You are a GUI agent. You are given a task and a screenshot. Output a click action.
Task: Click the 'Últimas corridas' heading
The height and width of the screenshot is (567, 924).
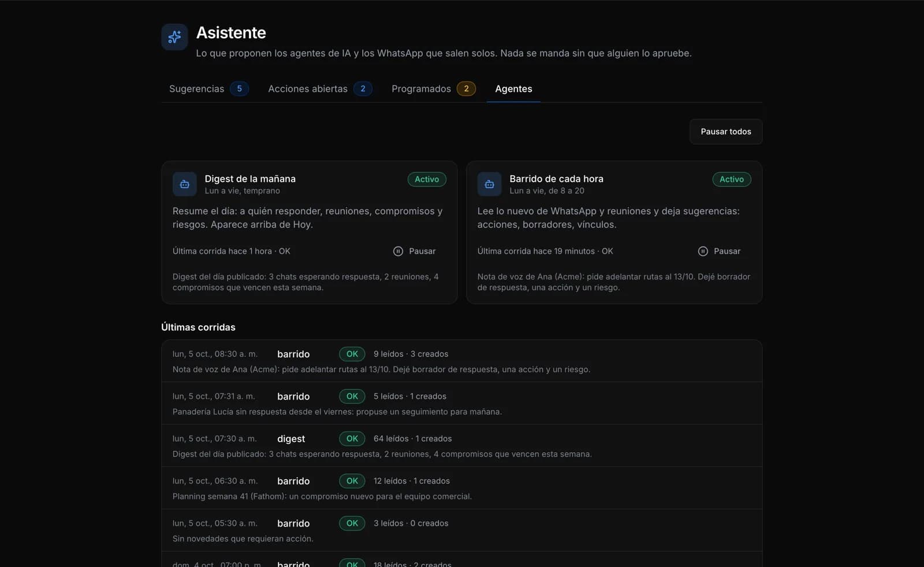[198, 327]
